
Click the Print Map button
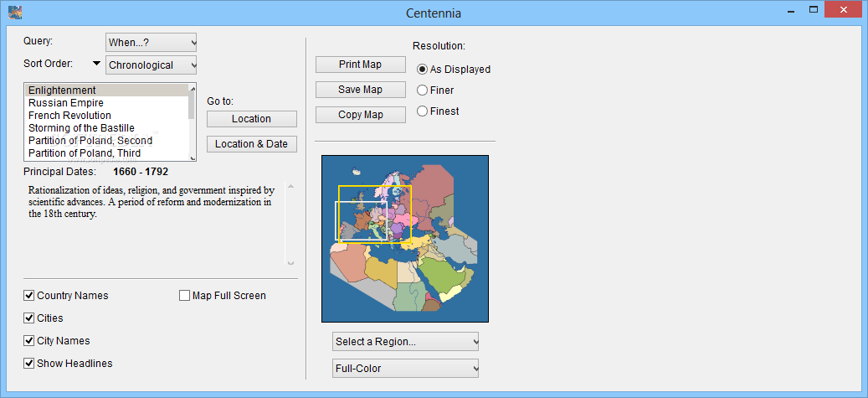coord(361,65)
